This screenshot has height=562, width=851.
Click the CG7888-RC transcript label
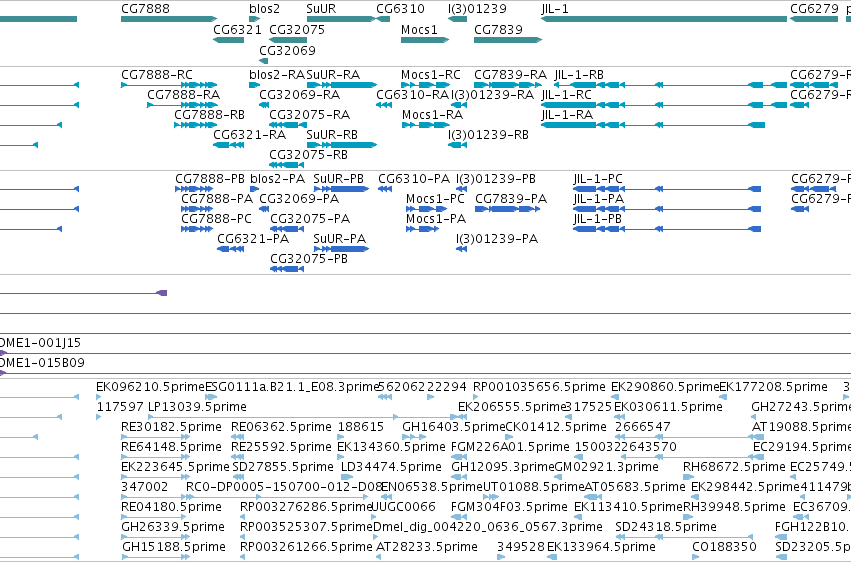(x=157, y=74)
